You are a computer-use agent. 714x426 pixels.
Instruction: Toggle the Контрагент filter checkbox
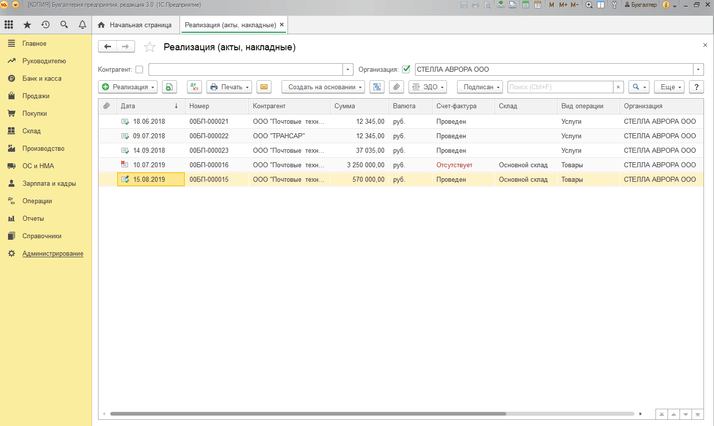139,70
